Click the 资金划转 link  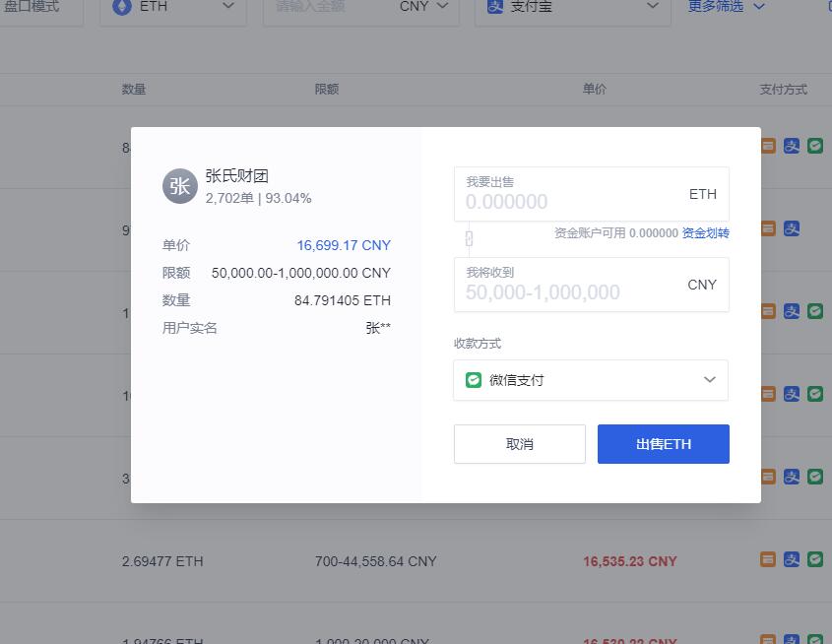pyautogui.click(x=705, y=232)
